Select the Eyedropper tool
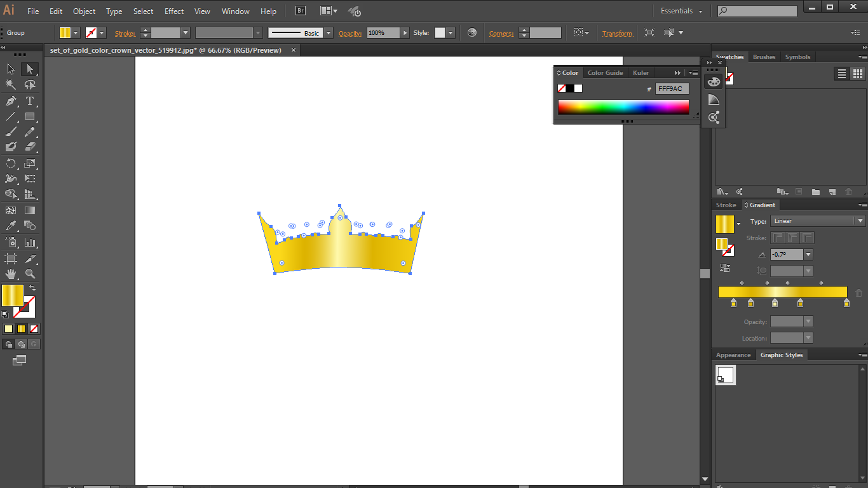The height and width of the screenshot is (488, 868). tap(10, 225)
